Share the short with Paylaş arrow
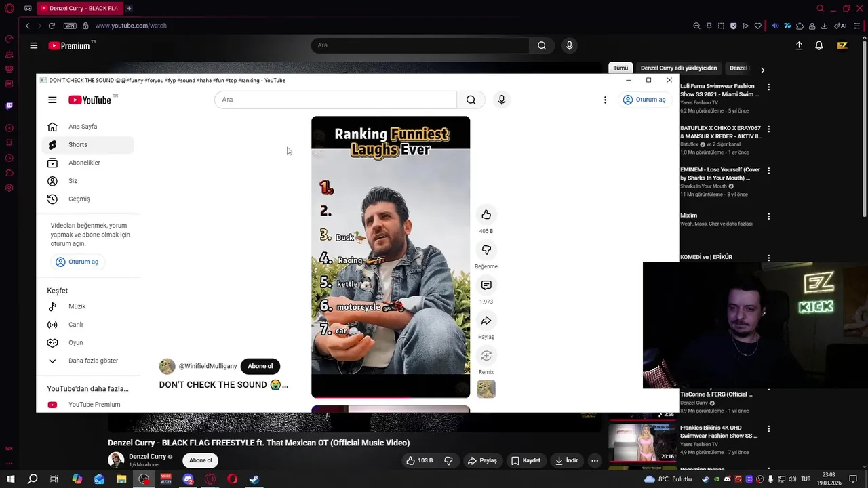The image size is (868, 488). pyautogui.click(x=486, y=321)
